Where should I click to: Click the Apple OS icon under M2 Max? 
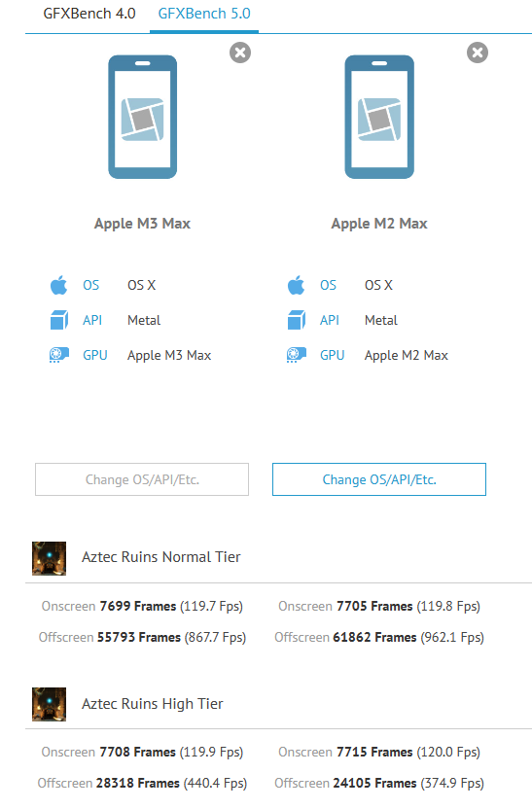click(297, 285)
